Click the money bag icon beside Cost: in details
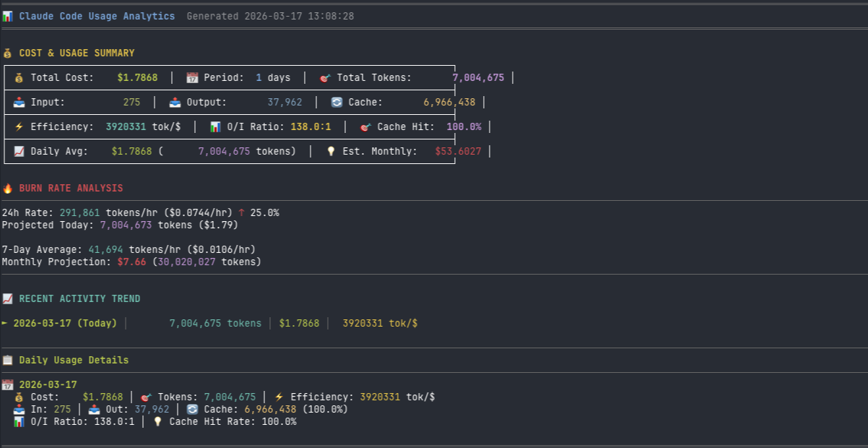Screen dimensions: 868x448 click(19, 397)
